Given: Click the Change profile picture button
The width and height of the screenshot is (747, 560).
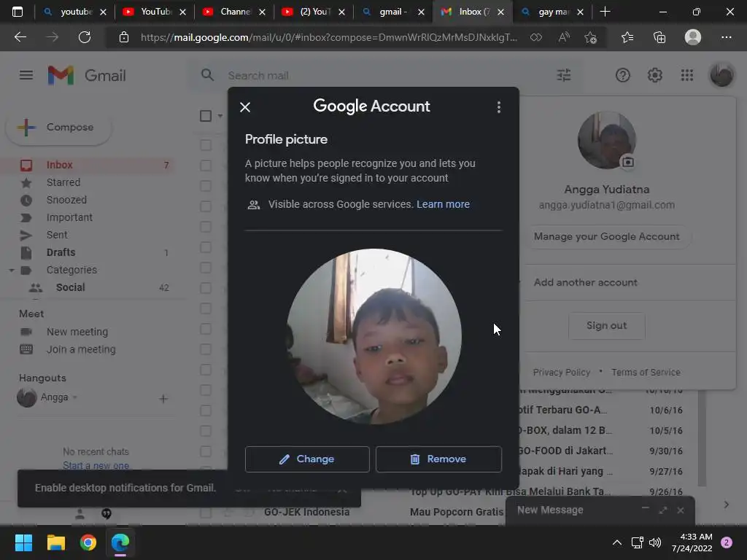Looking at the screenshot, I should point(307,459).
